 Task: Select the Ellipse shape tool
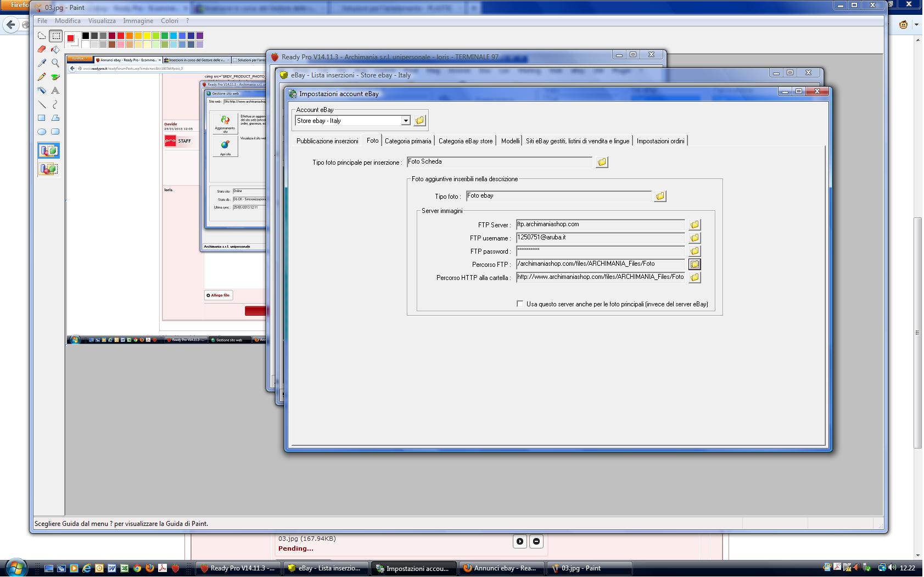(42, 132)
